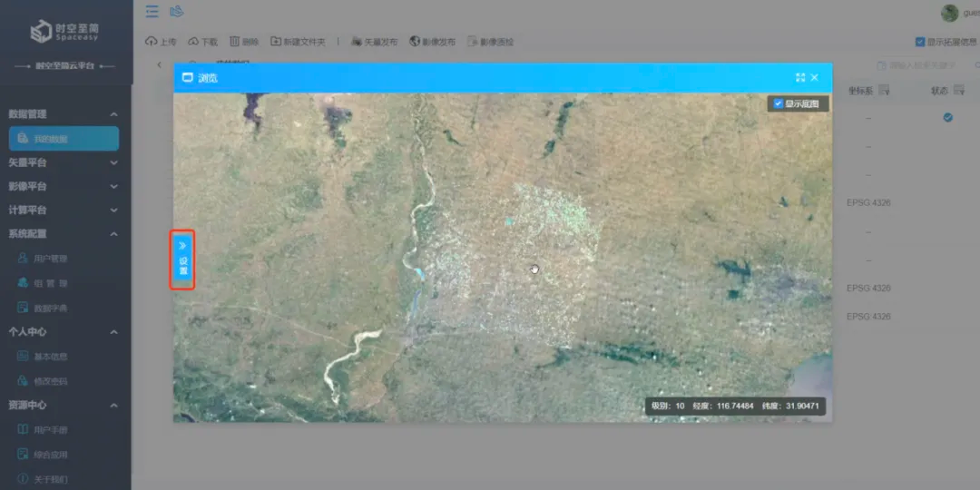The image size is (980, 490).
Task: Open 我的数据 in the sidebar
Action: click(64, 138)
